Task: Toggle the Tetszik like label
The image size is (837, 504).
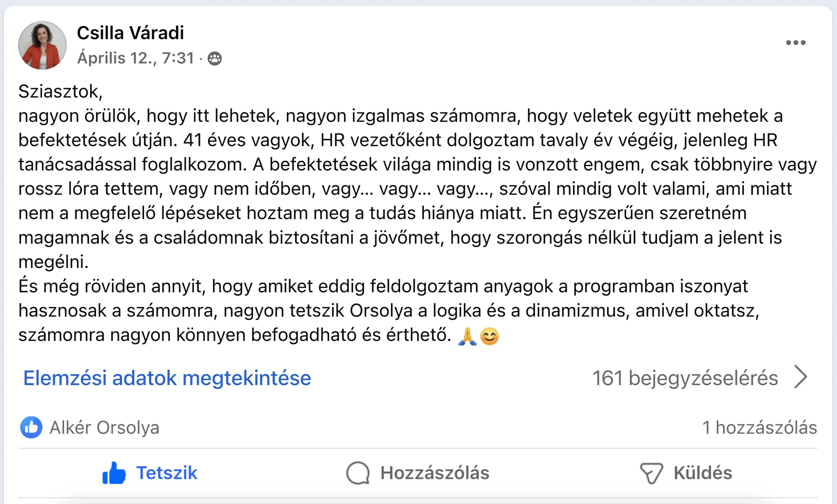Action: pos(166,473)
